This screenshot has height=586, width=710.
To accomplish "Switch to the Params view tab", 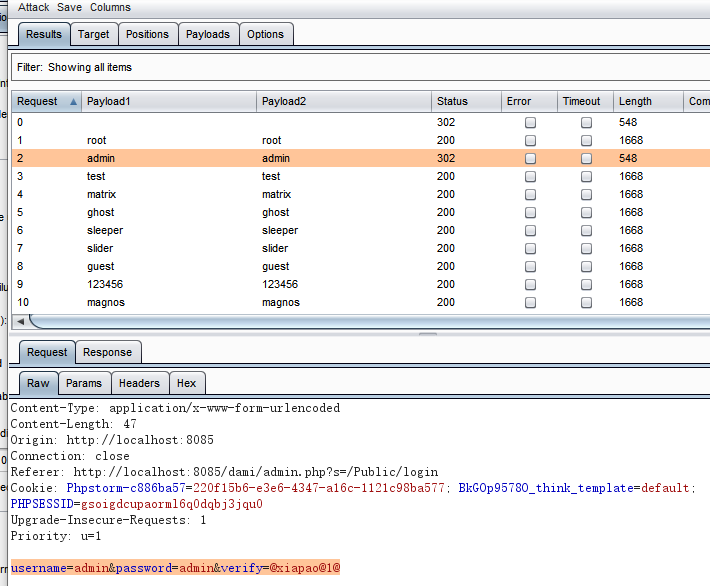I will click(84, 384).
